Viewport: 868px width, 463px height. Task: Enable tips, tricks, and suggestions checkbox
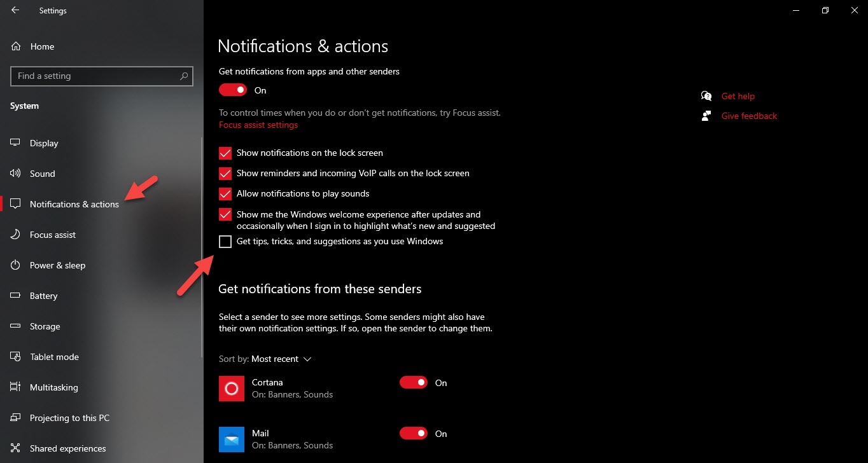click(225, 242)
